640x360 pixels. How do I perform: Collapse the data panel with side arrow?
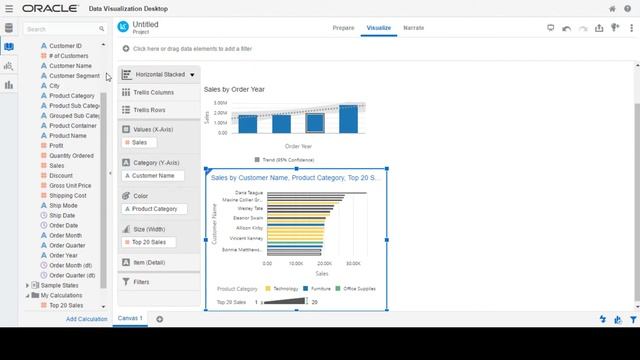click(x=110, y=173)
